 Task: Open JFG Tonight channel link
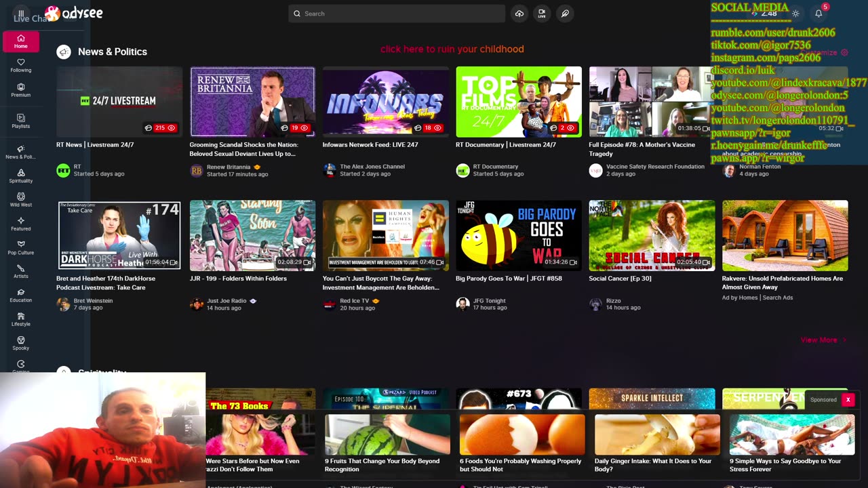click(489, 301)
